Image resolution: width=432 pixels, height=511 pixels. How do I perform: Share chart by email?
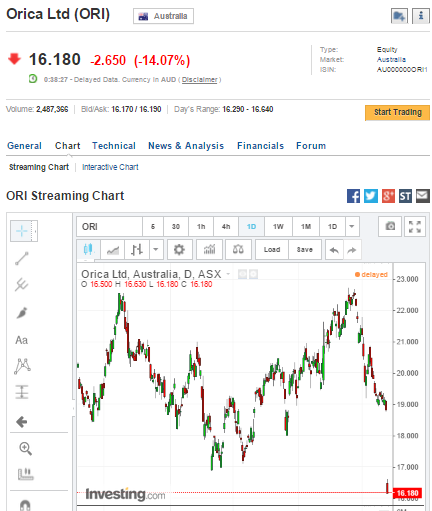tap(423, 196)
